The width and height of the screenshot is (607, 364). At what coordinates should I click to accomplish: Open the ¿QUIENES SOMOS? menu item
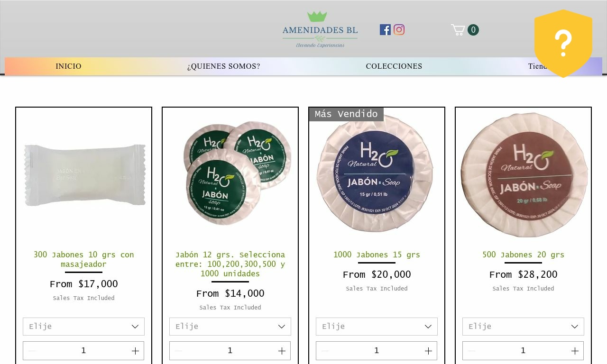pos(224,66)
